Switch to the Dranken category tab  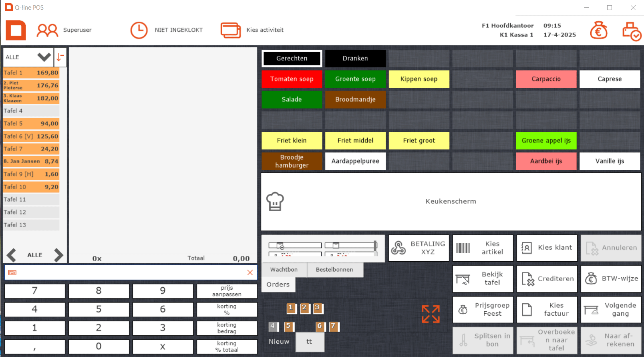(x=355, y=58)
